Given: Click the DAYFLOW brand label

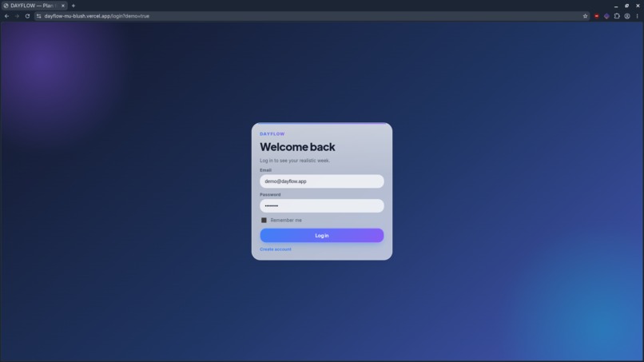Looking at the screenshot, I should pyautogui.click(x=272, y=134).
